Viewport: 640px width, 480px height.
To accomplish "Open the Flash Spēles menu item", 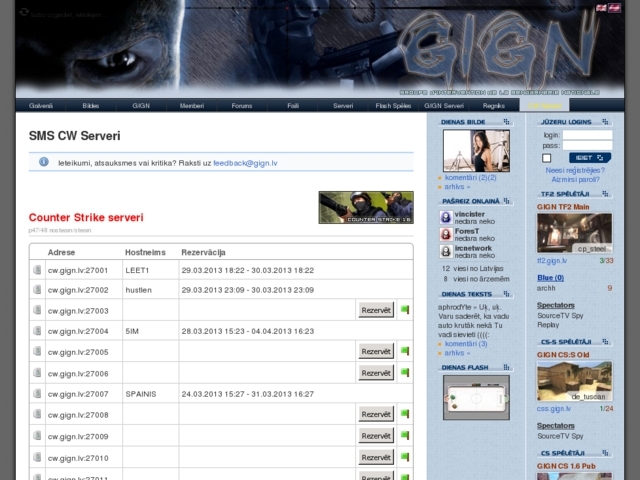I will [393, 105].
